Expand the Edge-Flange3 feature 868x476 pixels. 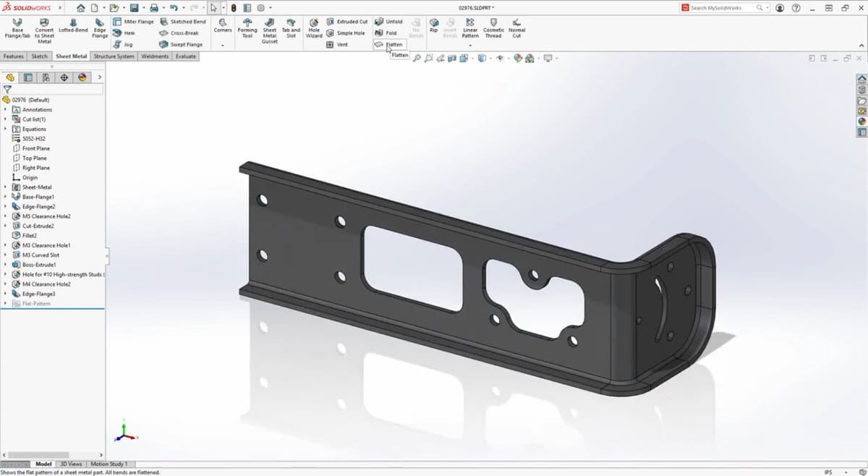(6, 294)
